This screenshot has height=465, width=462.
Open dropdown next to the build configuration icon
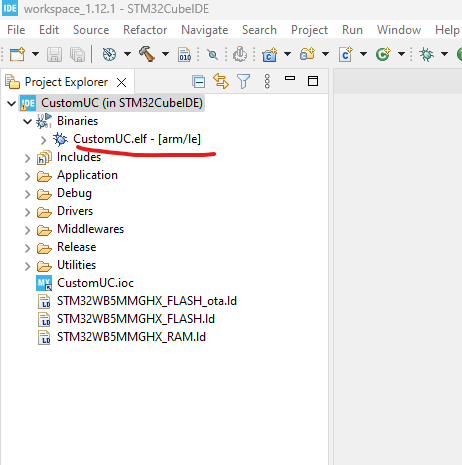click(x=127, y=54)
